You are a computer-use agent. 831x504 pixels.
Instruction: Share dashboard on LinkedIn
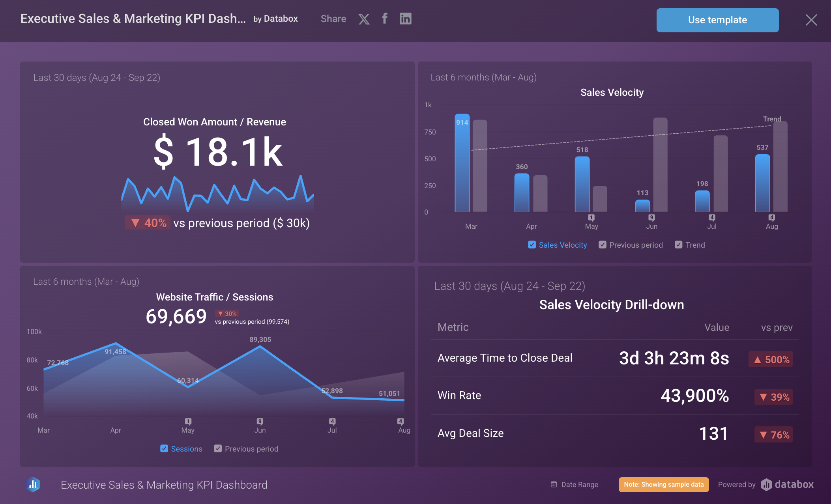pos(405,19)
